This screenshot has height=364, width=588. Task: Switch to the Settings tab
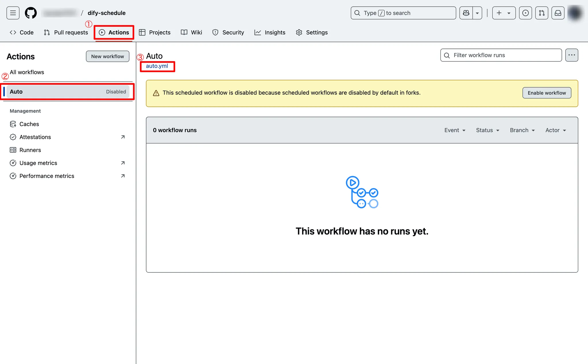pos(312,32)
